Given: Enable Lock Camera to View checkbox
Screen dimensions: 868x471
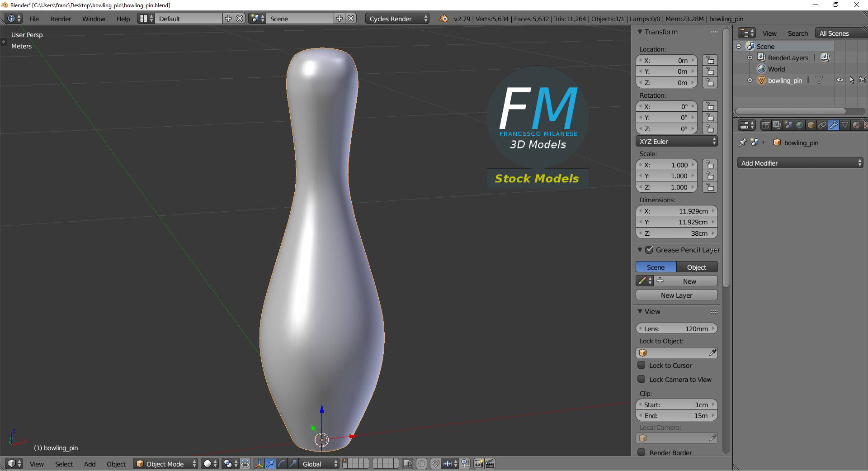Looking at the screenshot, I should (x=641, y=379).
